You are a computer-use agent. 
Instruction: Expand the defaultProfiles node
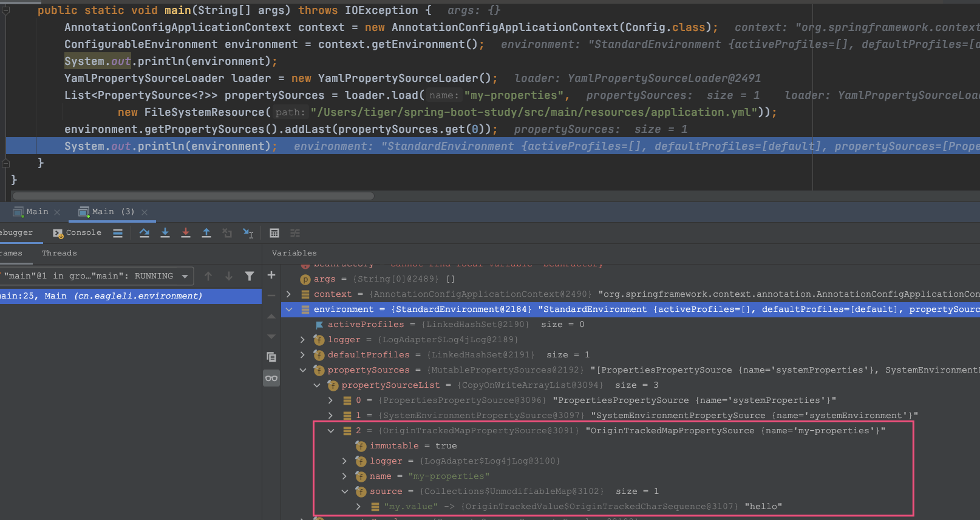point(302,355)
